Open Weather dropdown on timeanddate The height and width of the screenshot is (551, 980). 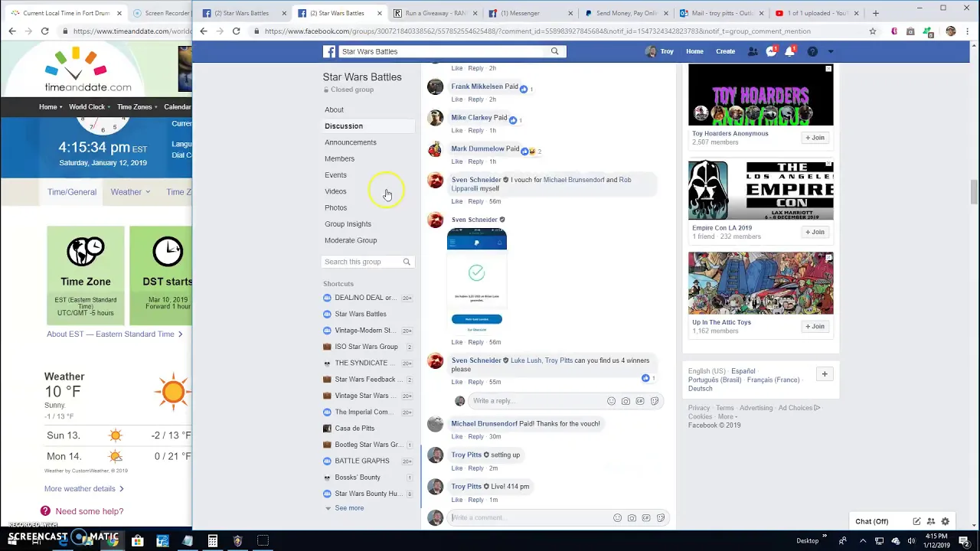coord(130,192)
